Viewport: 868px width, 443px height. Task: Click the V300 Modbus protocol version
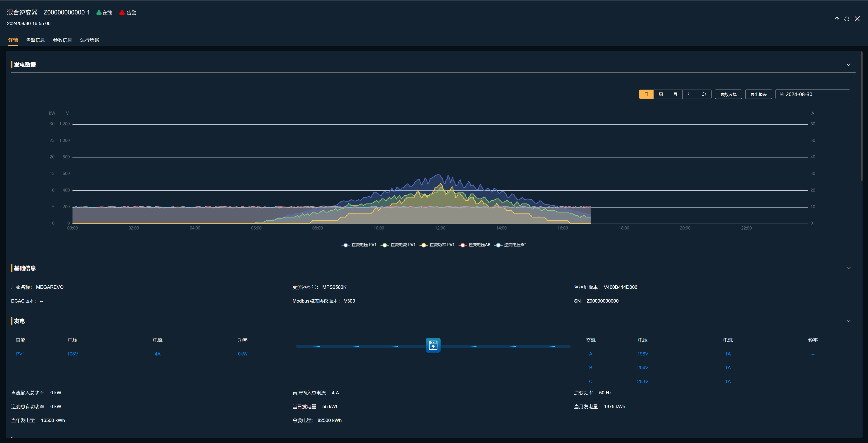pos(349,301)
